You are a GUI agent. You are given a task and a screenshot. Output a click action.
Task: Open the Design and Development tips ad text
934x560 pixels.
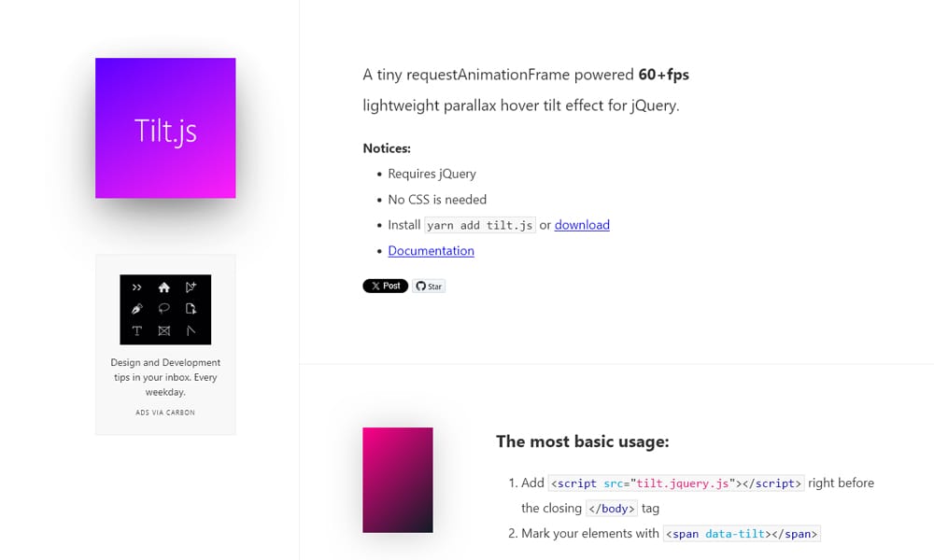coord(165,377)
